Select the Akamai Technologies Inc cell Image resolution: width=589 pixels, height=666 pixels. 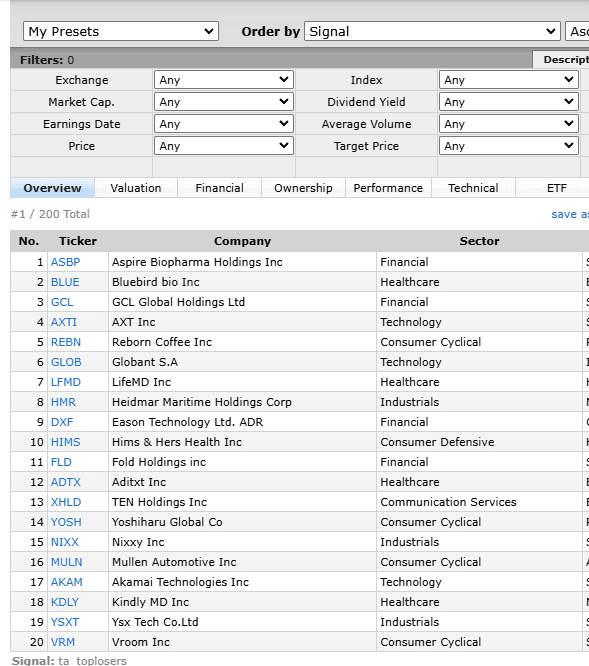pos(242,581)
